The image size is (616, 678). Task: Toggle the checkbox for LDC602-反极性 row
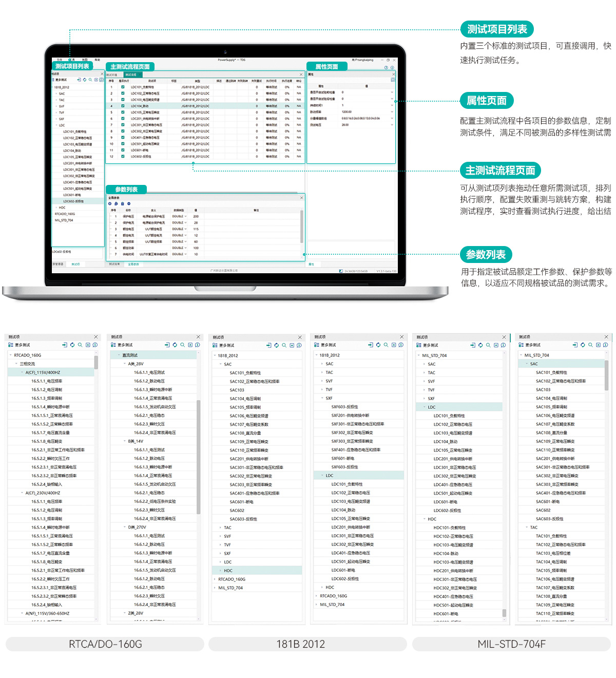tap(123, 156)
